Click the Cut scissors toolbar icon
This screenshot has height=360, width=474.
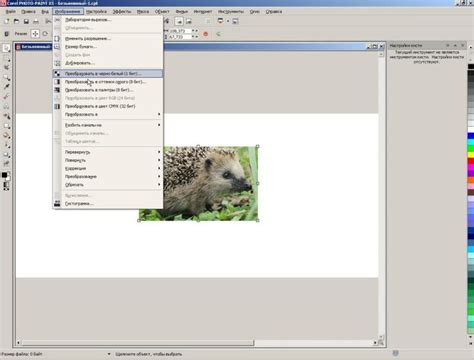point(48,21)
